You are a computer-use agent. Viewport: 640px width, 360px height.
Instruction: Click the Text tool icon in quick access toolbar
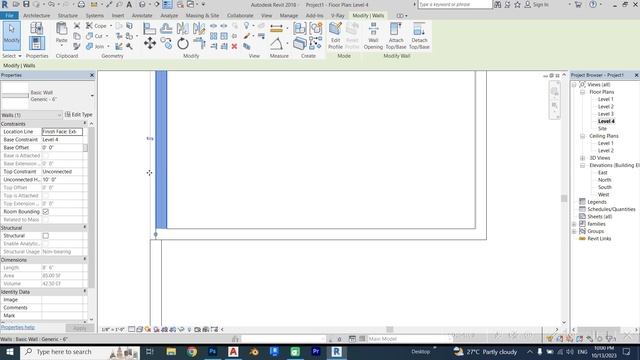129,4
